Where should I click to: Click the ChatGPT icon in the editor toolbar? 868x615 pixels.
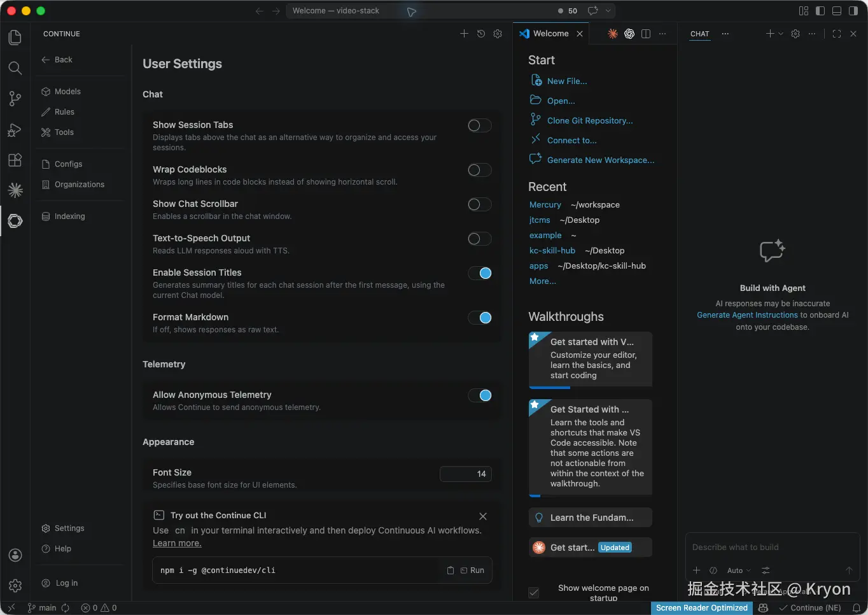click(629, 34)
